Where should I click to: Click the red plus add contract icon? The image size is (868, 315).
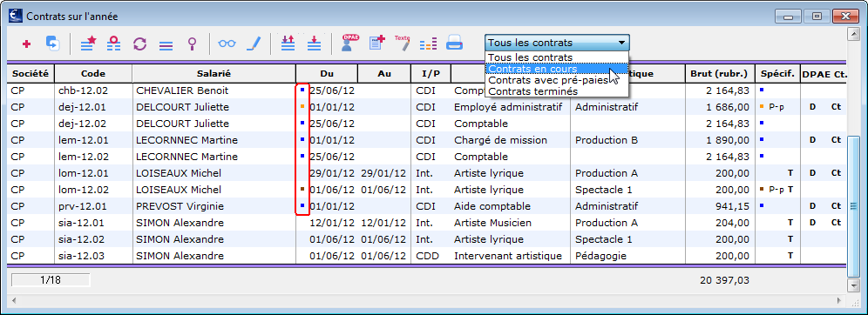tap(26, 44)
